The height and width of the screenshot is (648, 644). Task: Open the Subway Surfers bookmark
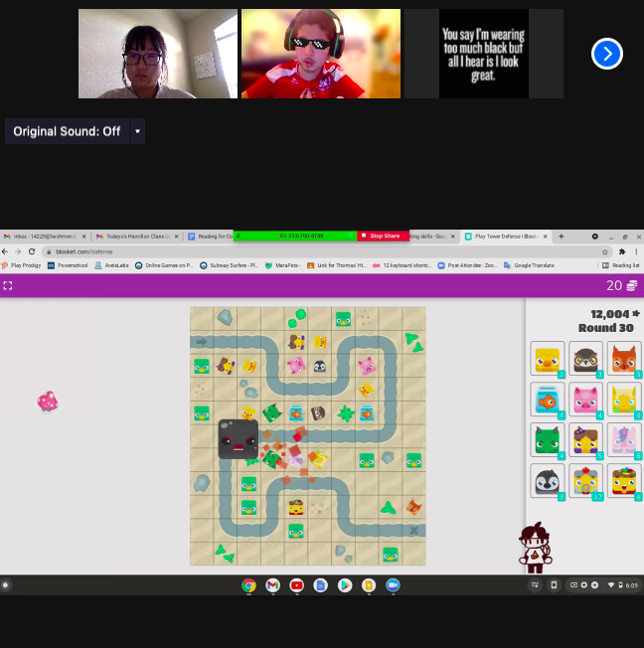[x=229, y=265]
